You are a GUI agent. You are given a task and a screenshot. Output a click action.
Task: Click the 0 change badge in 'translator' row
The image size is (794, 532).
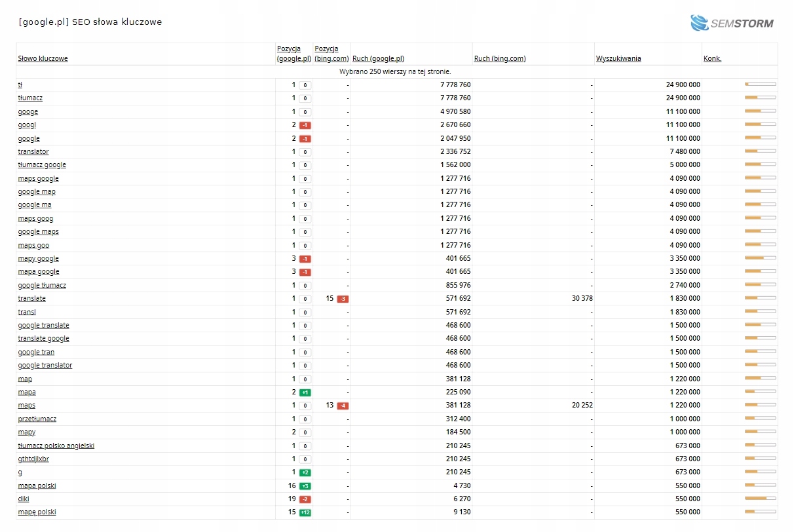click(x=305, y=152)
